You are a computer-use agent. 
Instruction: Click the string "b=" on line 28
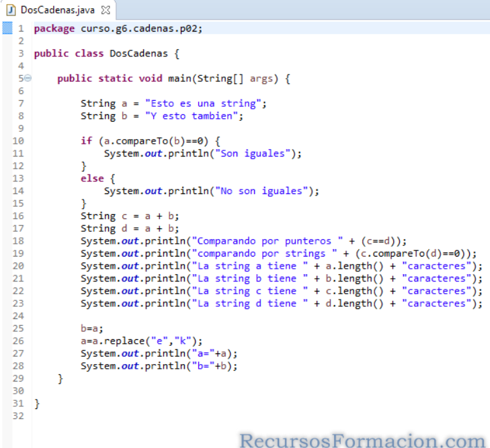[x=203, y=366]
